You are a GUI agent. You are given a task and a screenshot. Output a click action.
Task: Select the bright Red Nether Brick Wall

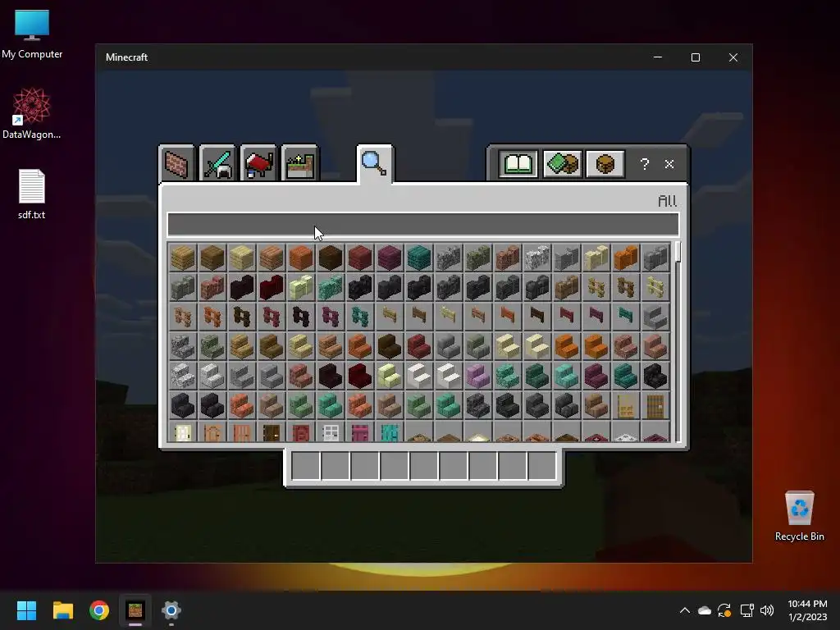[271, 287]
